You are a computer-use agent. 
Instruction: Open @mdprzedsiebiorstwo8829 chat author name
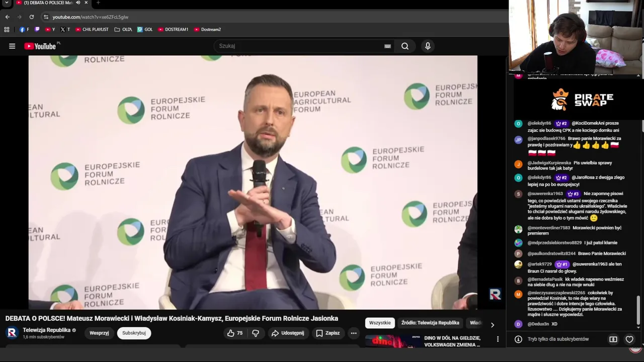coord(554,243)
